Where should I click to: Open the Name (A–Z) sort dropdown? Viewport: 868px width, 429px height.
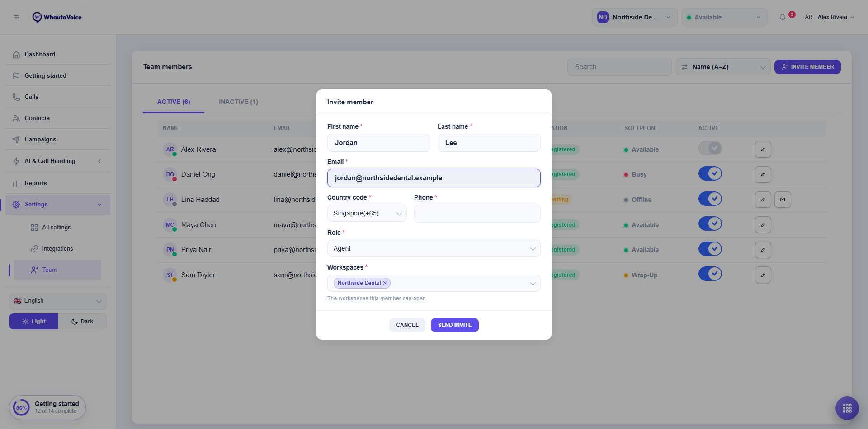coord(723,67)
